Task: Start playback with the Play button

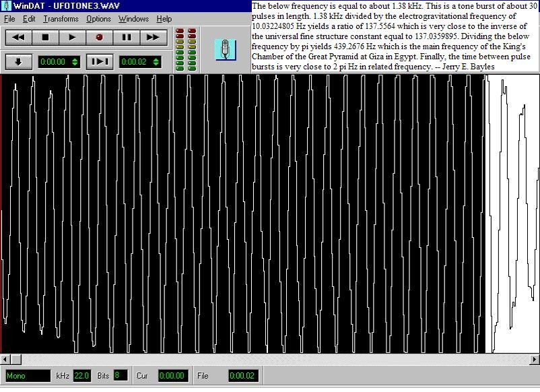Action: click(x=73, y=38)
